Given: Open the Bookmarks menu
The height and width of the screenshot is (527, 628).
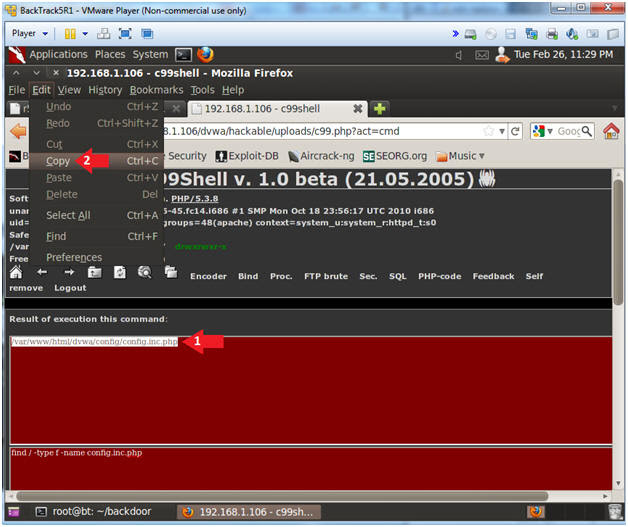Looking at the screenshot, I should [156, 90].
